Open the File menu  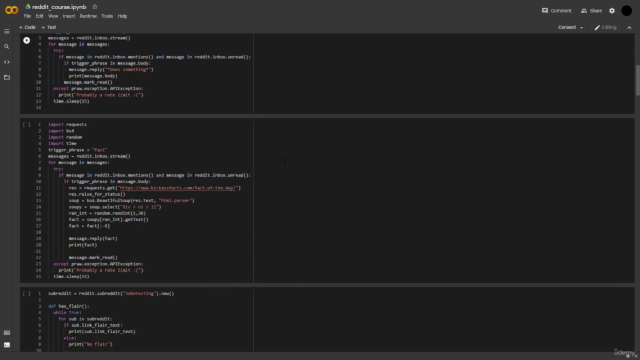click(27, 16)
